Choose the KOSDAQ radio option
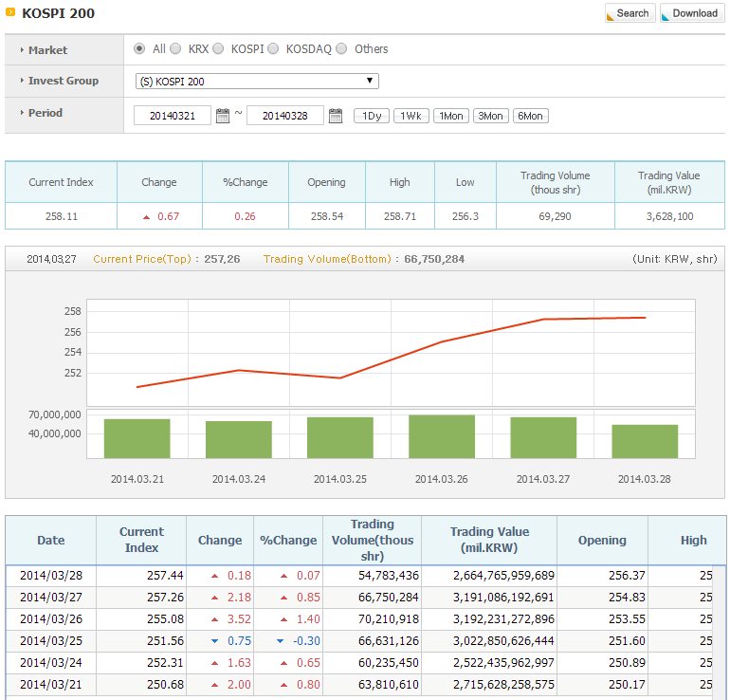 273,49
